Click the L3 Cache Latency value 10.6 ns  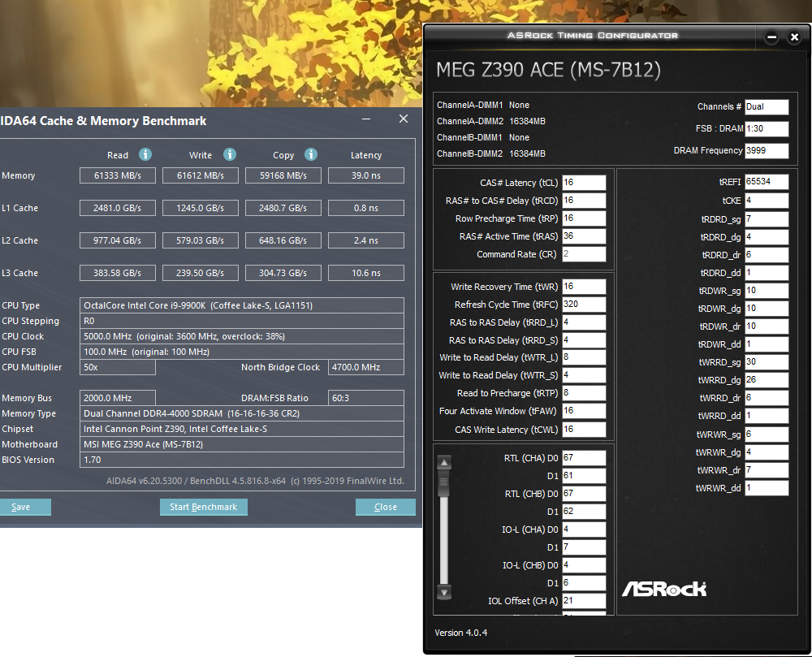coord(366,273)
